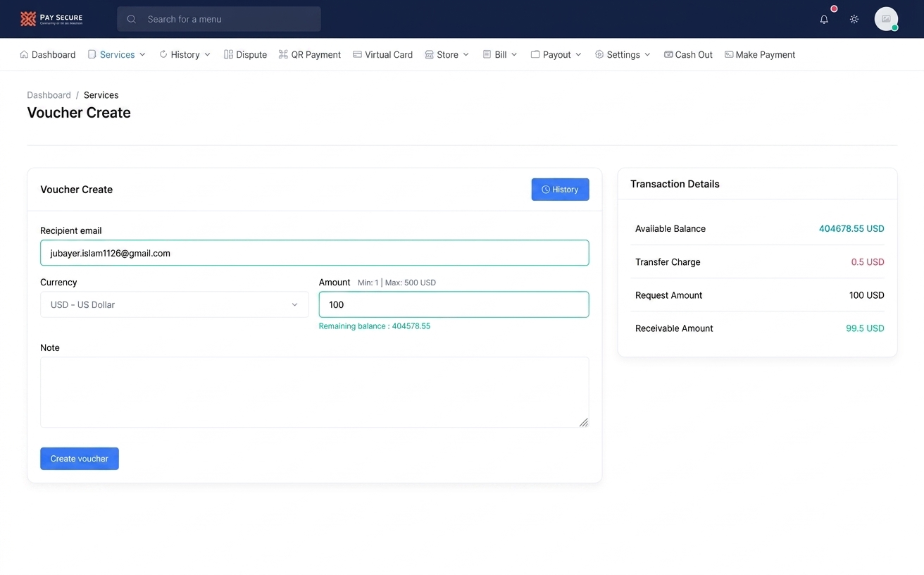Expand the Payout menu chevron
This screenshot has height=575, width=924.
(x=578, y=54)
